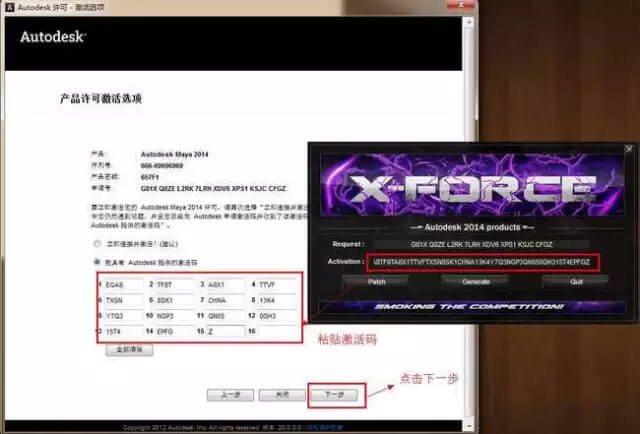Click the Activation field in the X-Force window
This screenshot has width=640, height=434.
(x=483, y=262)
